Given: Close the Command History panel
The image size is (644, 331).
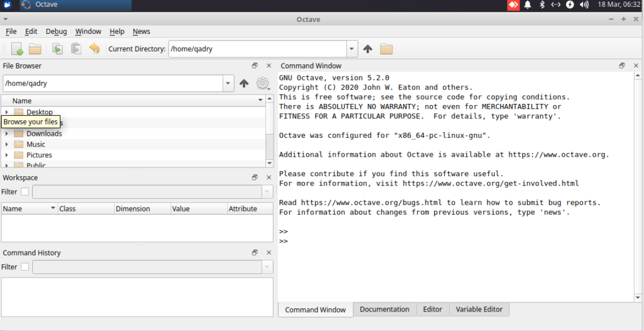Looking at the screenshot, I should point(269,253).
